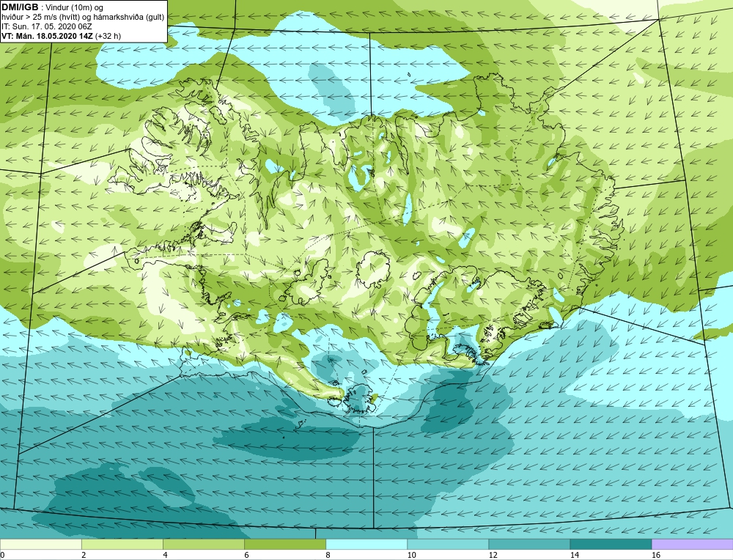This screenshot has width=733, height=560.
Task: Click the legend scale label '6'
Action: [x=246, y=555]
